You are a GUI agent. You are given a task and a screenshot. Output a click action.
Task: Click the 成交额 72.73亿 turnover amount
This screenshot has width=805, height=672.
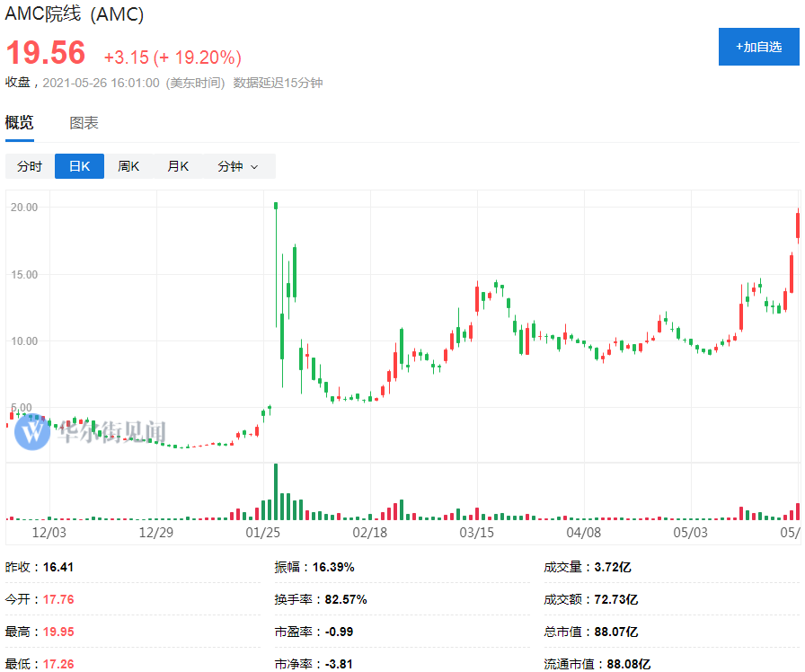[x=616, y=599]
